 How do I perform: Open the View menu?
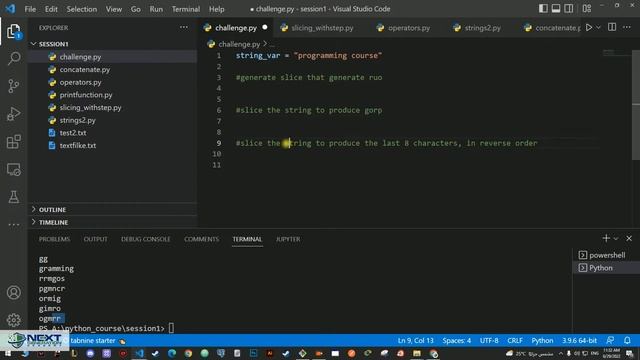click(x=114, y=9)
